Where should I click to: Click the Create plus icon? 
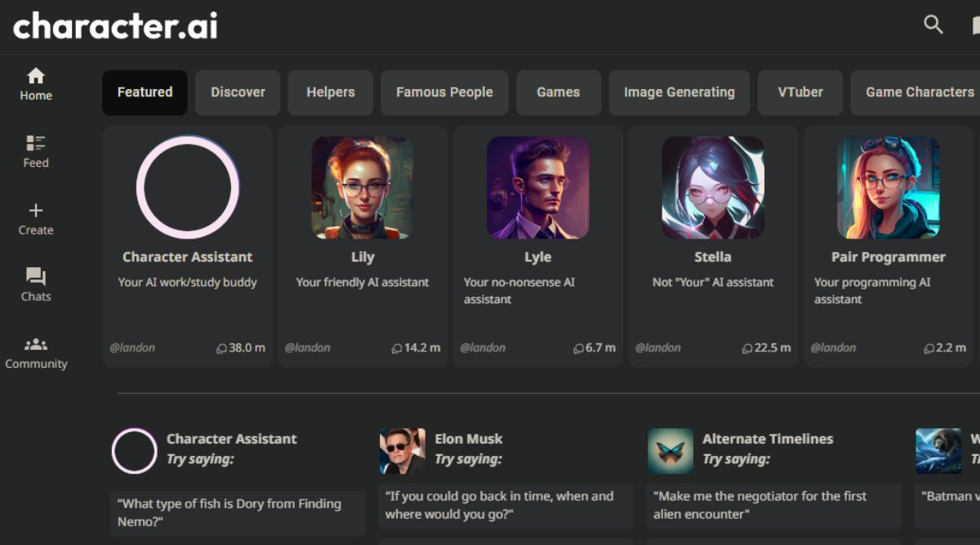click(36, 218)
